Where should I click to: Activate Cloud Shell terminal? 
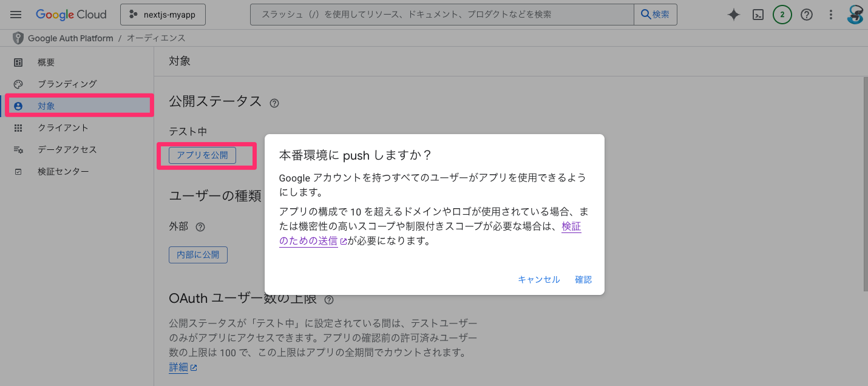pos(758,15)
